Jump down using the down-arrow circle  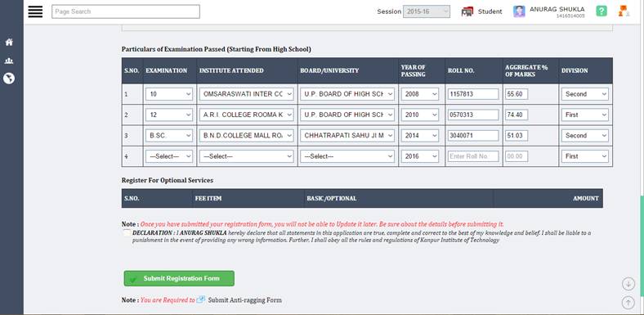pyautogui.click(x=628, y=284)
